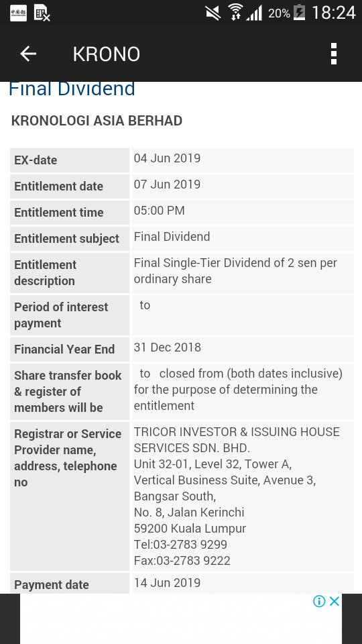Viewport: 362px width, 644px height.
Task: Open the failed document notification icon
Action: point(42,13)
